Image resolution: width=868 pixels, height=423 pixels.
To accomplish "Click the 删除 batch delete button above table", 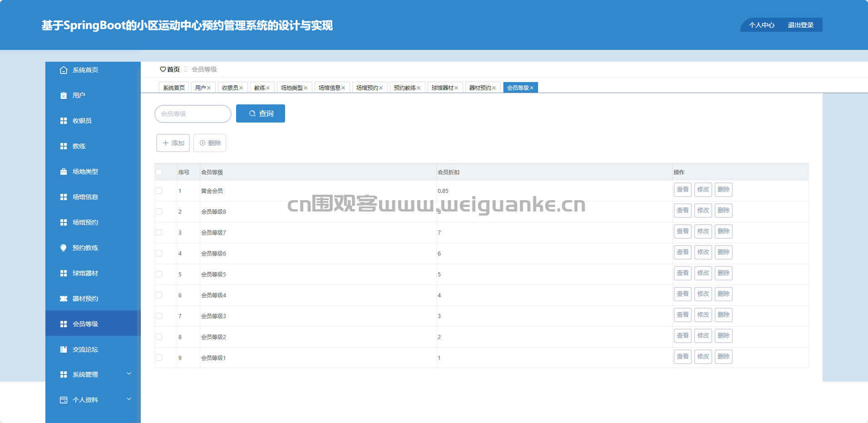I will click(x=210, y=143).
